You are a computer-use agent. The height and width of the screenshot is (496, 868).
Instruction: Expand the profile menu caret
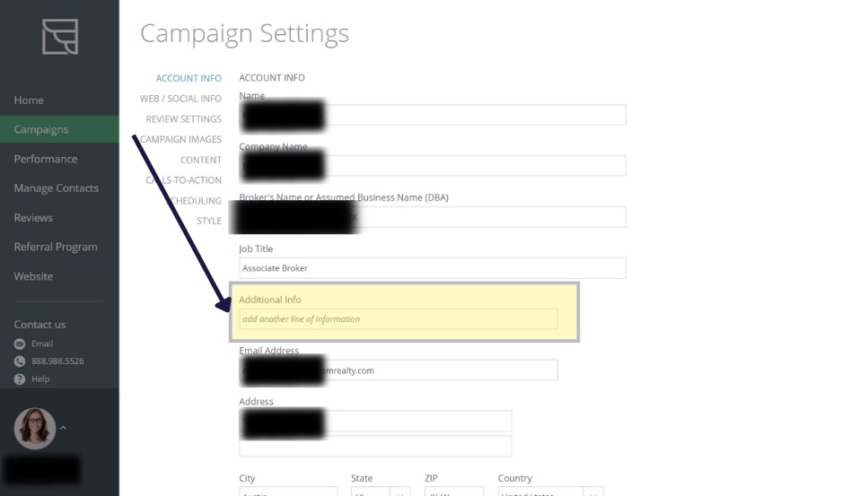point(63,428)
